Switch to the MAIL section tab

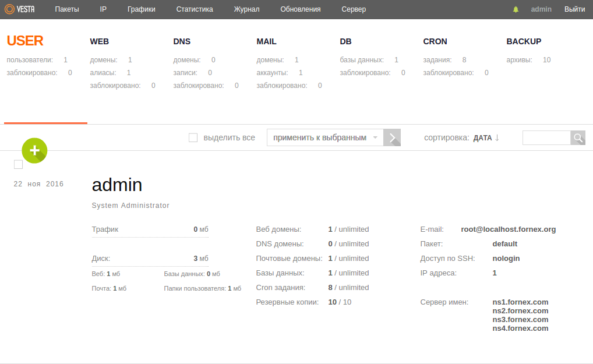(266, 41)
